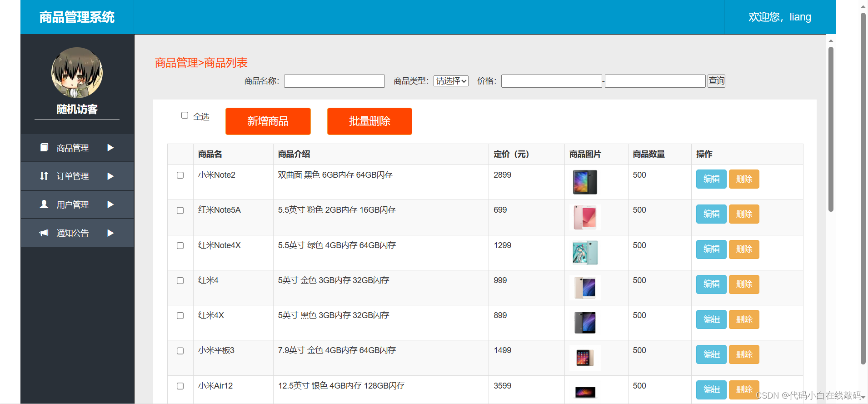Screen dimensions: 868x404
Task: Click the browser page vertical scrollbar
Action: point(863,188)
